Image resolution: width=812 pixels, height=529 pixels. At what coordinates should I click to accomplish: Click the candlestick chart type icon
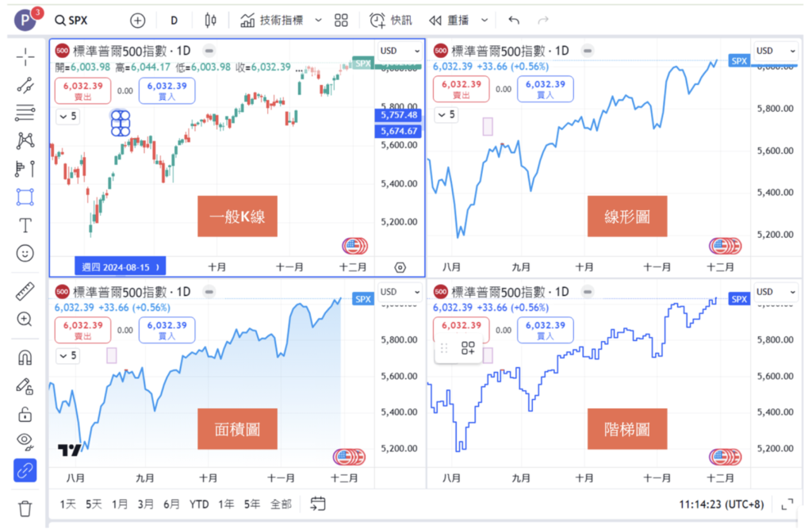pyautogui.click(x=210, y=20)
